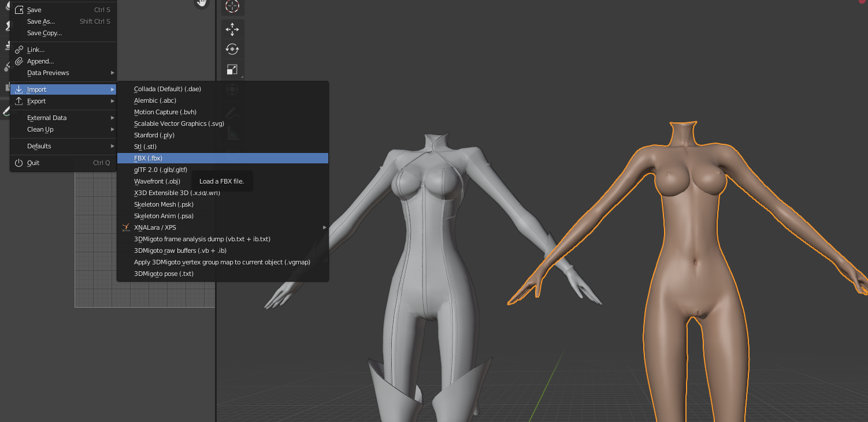Select Stl (.stl) import option
The image size is (868, 422).
[x=222, y=147]
